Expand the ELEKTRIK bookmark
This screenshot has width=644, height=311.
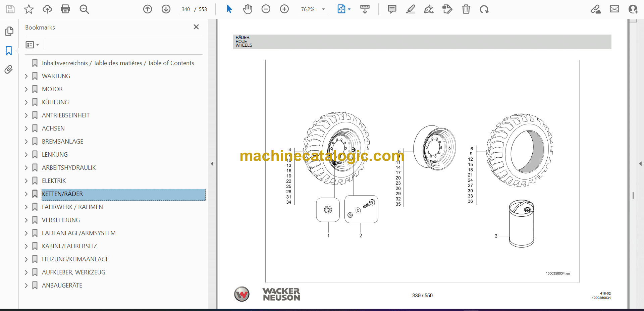point(26,181)
